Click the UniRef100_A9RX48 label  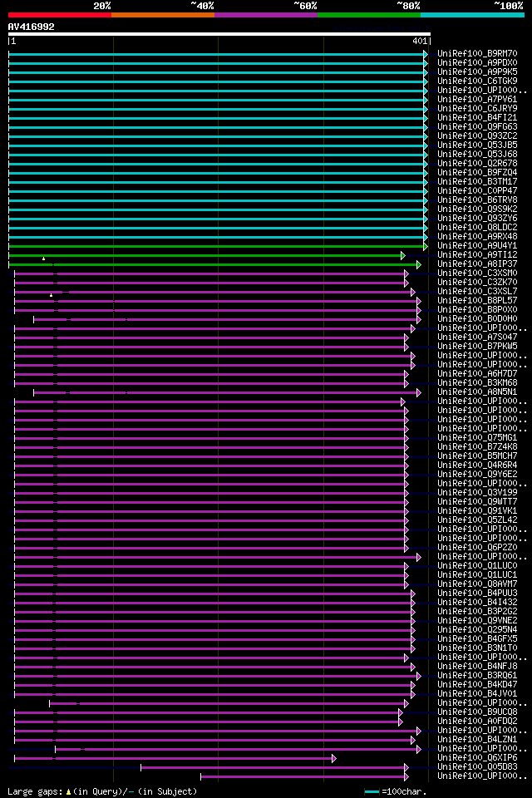(x=477, y=237)
